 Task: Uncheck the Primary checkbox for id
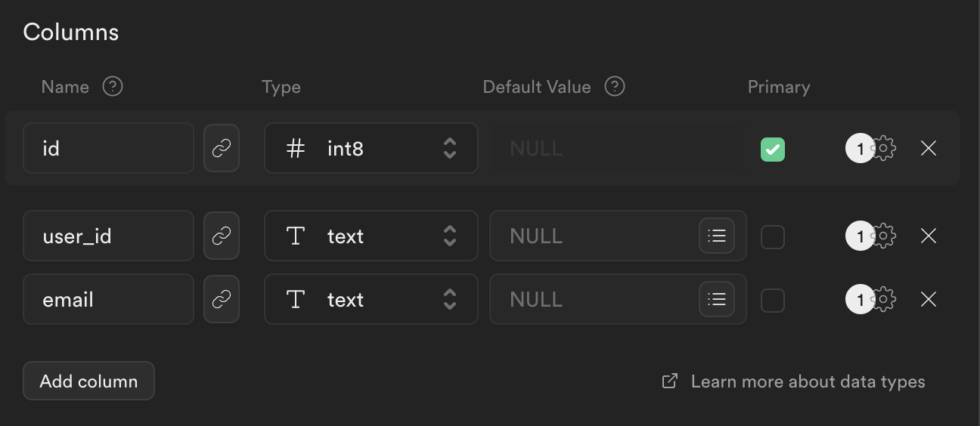(x=773, y=149)
